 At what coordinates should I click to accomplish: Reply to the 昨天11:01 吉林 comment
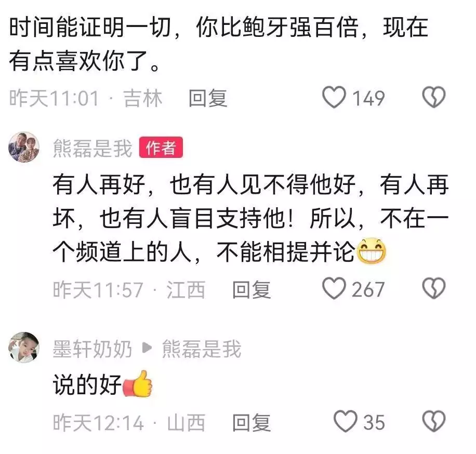coord(208,98)
